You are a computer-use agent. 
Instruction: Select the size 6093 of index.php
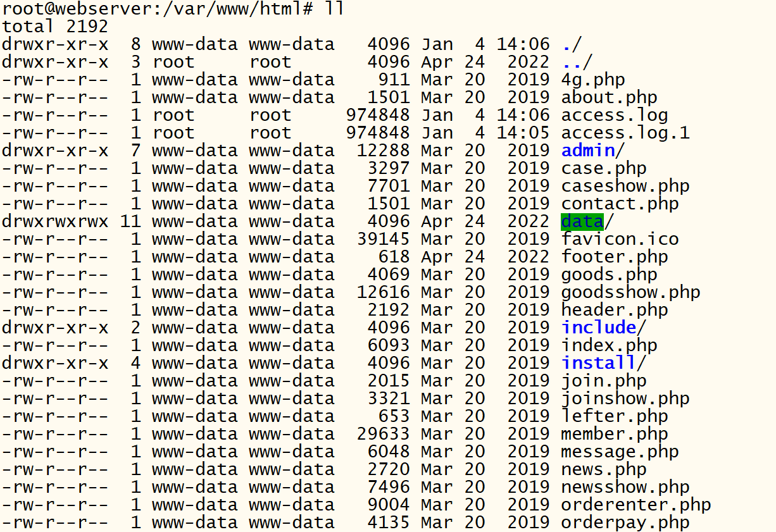(x=389, y=345)
